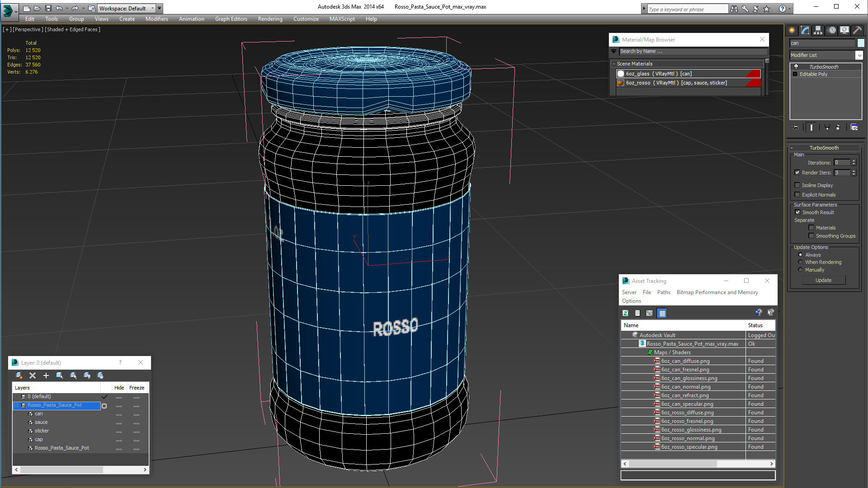Expand Editable Poly plus in modifier stack
Screen dimensions: 868x488
(795, 74)
